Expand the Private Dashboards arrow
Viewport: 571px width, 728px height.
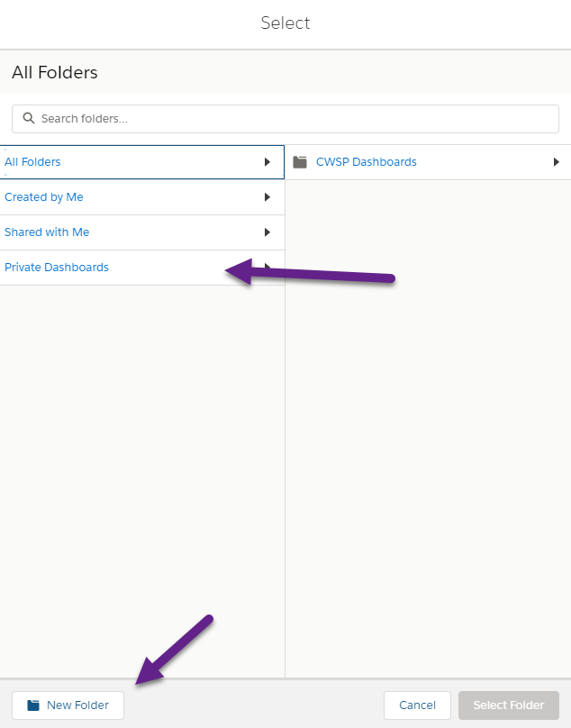267,267
